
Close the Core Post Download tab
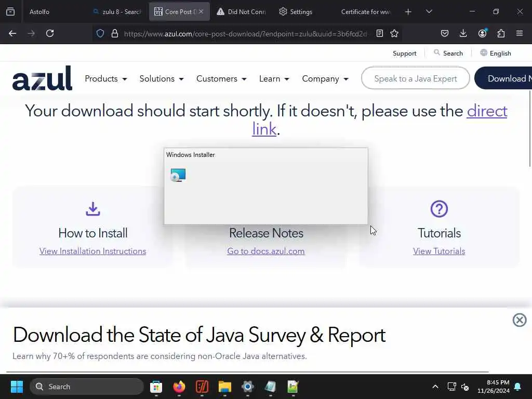pyautogui.click(x=201, y=11)
